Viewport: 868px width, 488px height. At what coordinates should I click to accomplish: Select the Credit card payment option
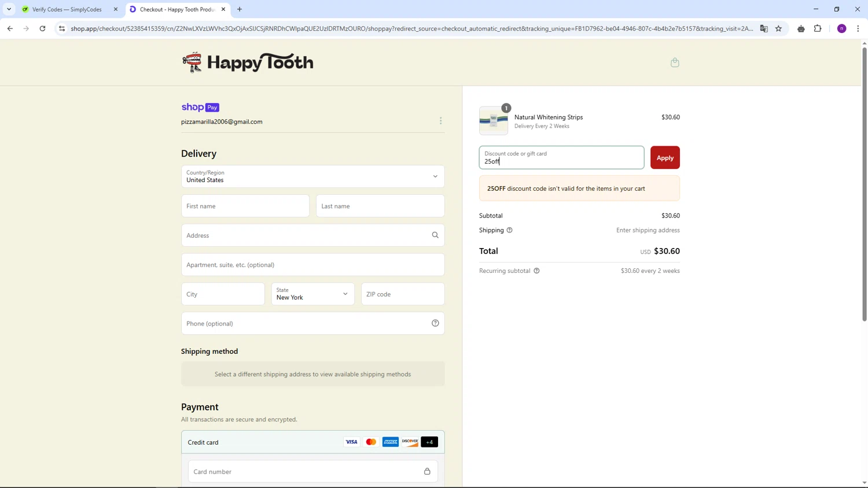[313, 442]
